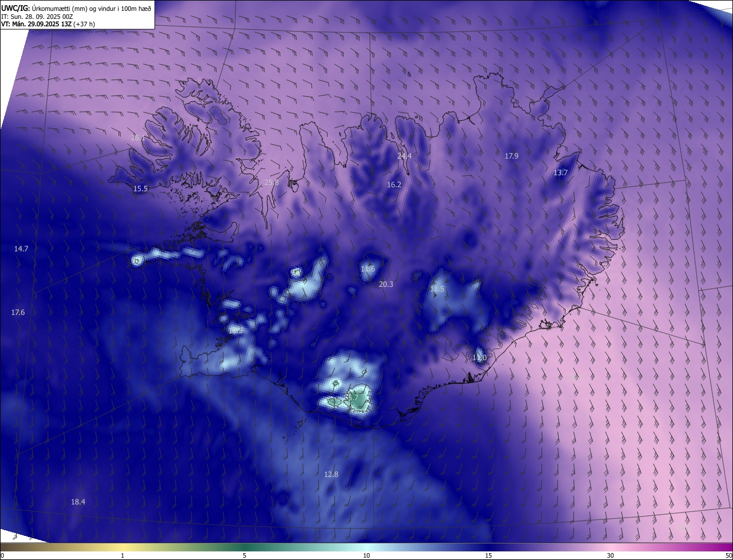This screenshot has width=733, height=560.
Task: Click the color scale label 10
Action: pos(366,555)
